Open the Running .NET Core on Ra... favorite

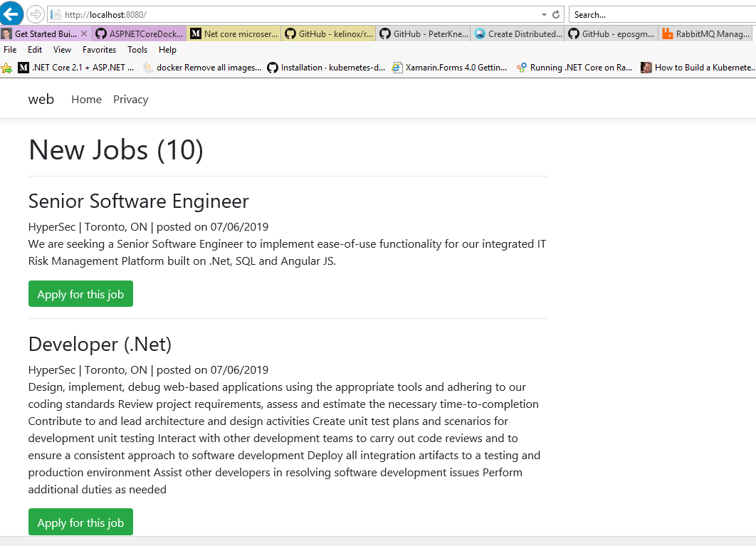click(x=574, y=68)
